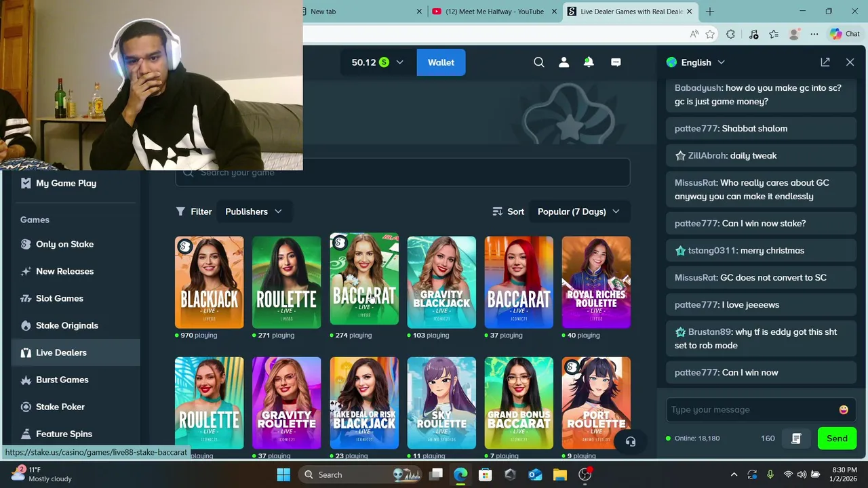The image size is (868, 488).
Task: Open Take Deal or Risk Blackjack
Action: point(364,403)
